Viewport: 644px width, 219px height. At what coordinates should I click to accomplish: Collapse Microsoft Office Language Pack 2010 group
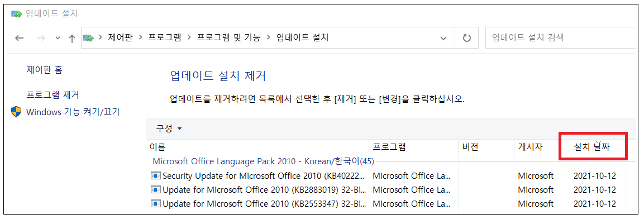(263, 161)
